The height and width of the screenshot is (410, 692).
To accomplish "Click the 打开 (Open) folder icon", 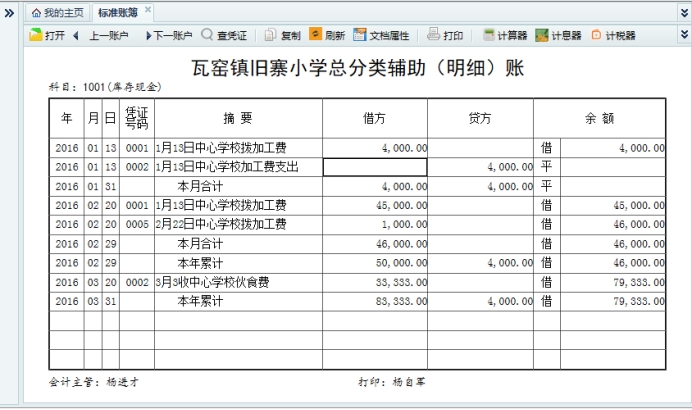I will (36, 35).
